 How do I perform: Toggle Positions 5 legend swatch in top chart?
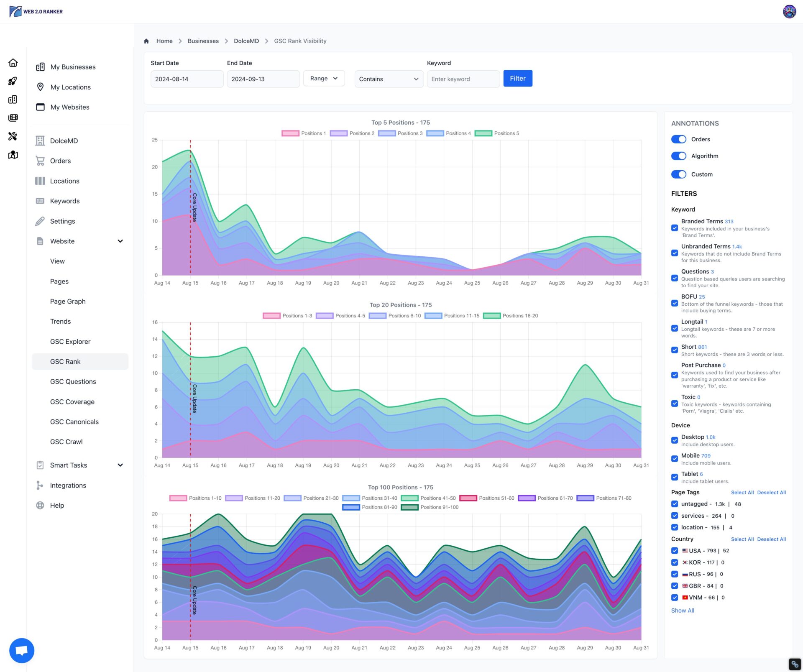pos(483,133)
